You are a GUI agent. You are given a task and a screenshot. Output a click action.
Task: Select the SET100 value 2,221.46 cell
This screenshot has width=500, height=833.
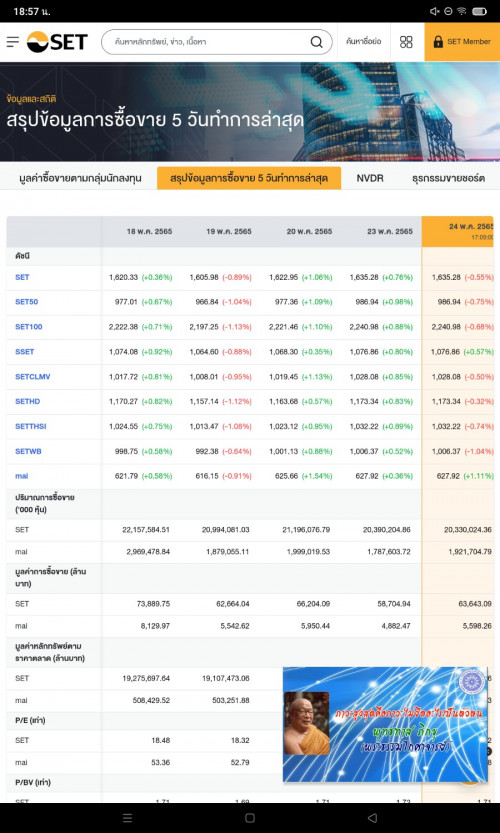[x=284, y=327]
